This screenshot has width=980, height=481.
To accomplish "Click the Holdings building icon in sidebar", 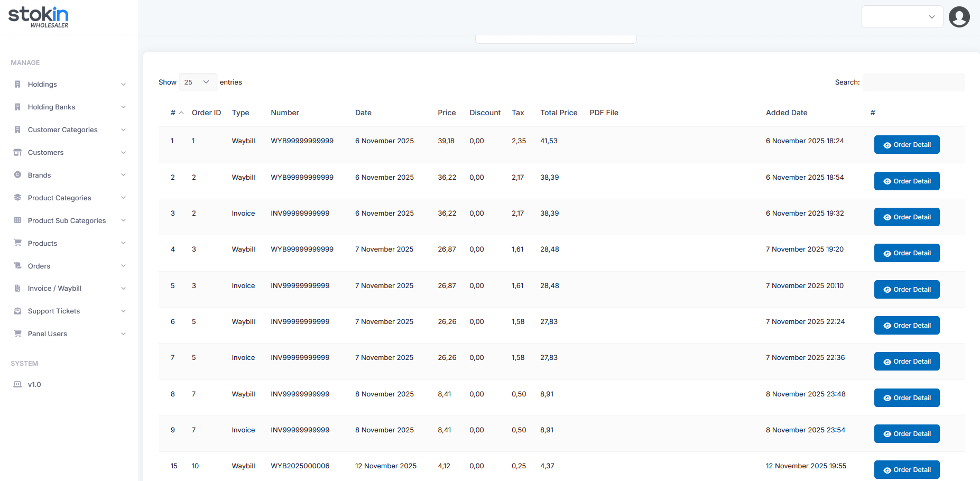I will (17, 84).
